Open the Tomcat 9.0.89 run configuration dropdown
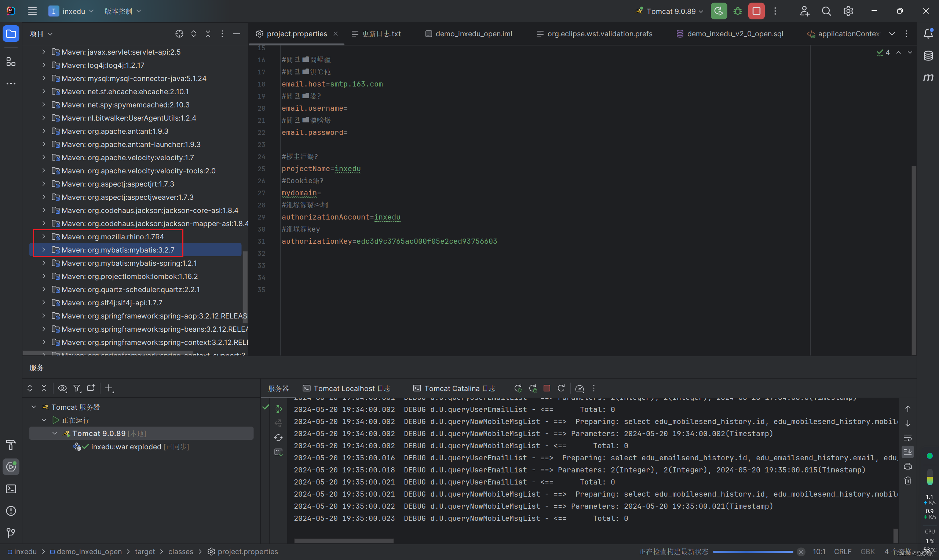Screen dimensions: 939x560 point(669,11)
